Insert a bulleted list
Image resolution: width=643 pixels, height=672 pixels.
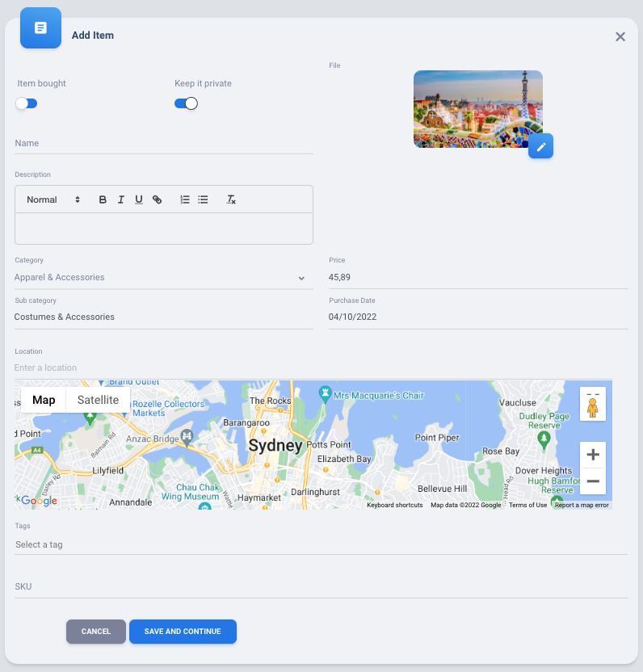click(x=204, y=199)
